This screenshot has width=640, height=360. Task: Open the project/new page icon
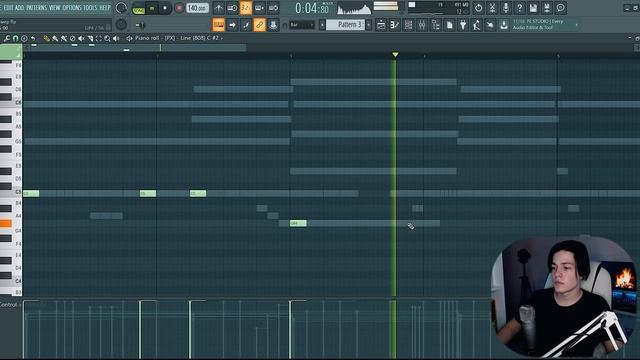tap(449, 25)
